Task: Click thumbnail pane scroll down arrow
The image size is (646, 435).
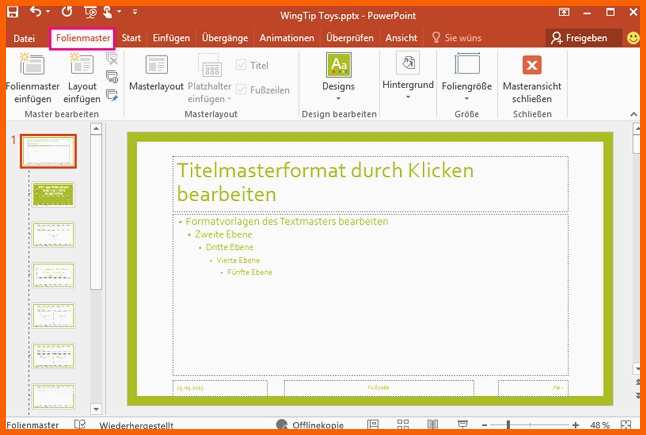Action: pos(96,409)
